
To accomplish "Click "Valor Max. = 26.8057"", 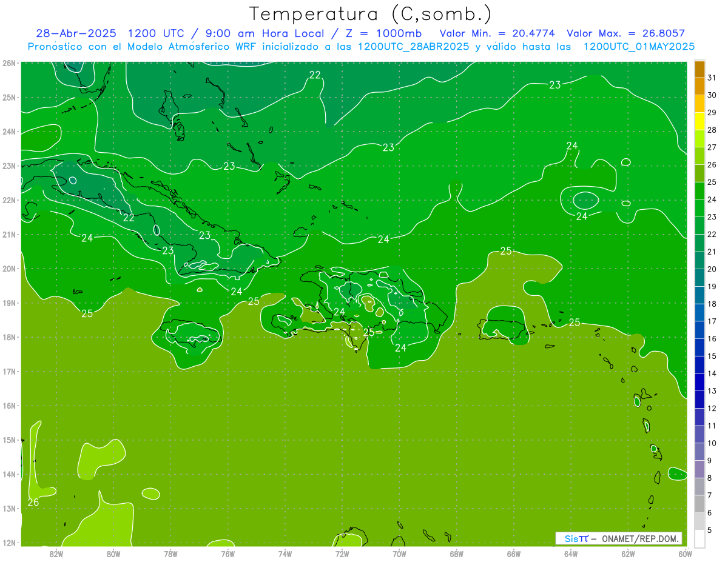I will [625, 34].
